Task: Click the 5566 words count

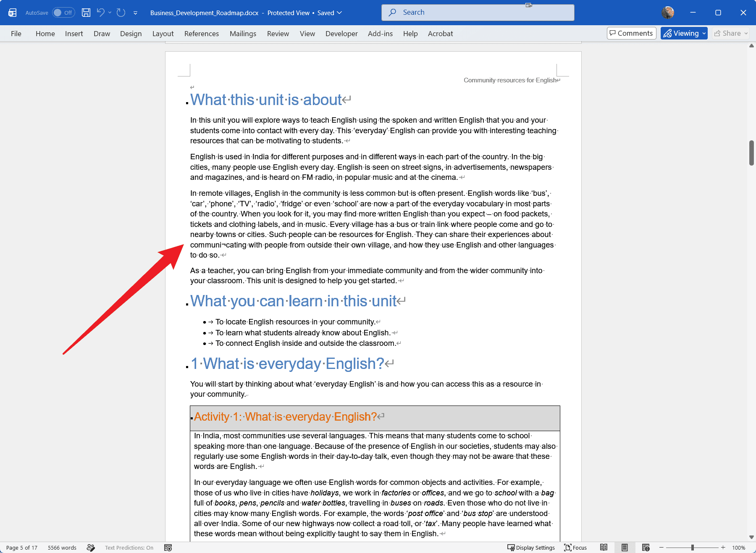Action: (x=62, y=548)
